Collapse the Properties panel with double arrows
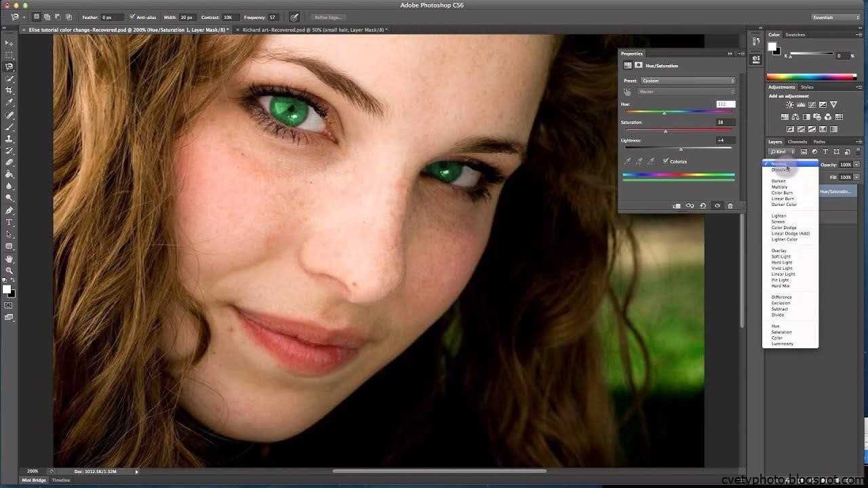868x488 pixels. tap(730, 54)
